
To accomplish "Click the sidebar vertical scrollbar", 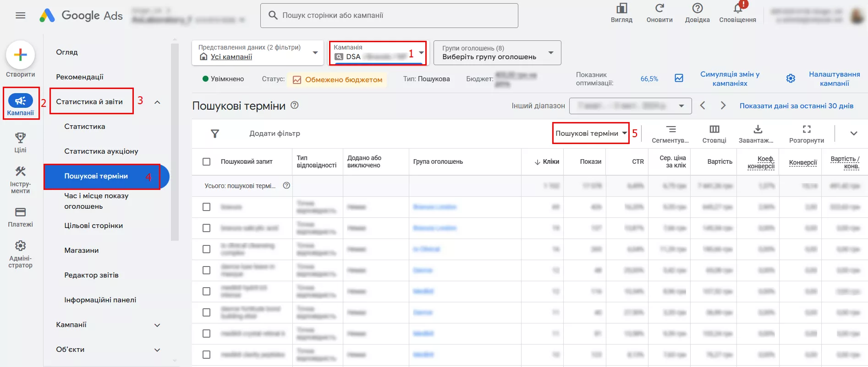I will pyautogui.click(x=174, y=142).
